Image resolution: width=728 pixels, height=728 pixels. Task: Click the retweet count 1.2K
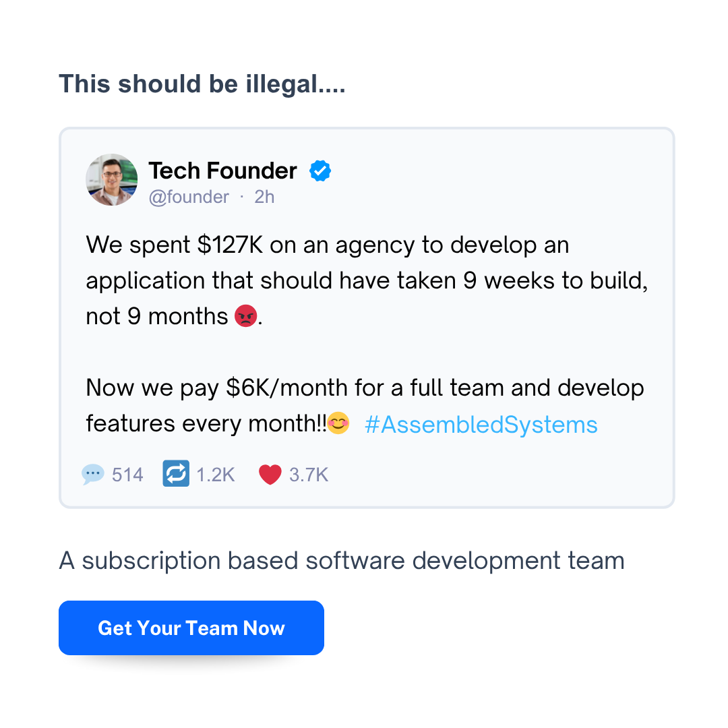pyautogui.click(x=215, y=474)
